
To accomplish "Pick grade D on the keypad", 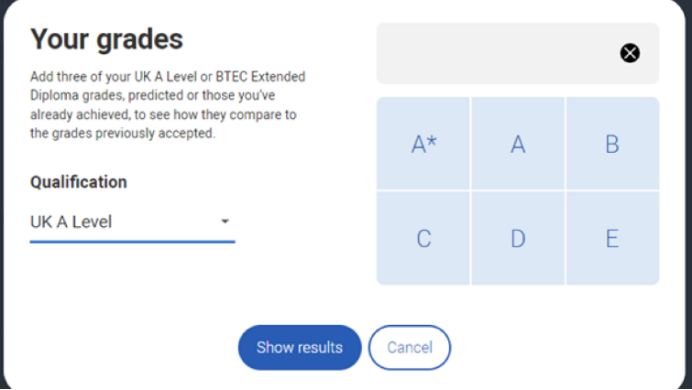I will tap(518, 238).
